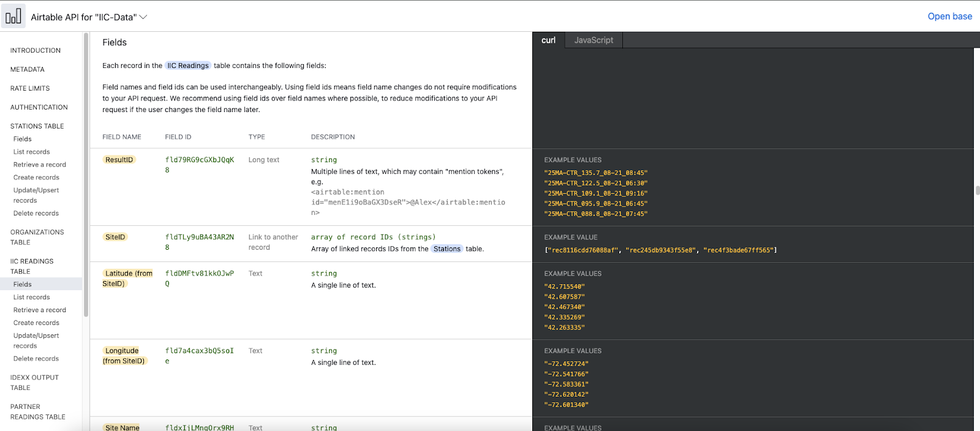
Task: Switch to the curl tab
Action: pyautogui.click(x=548, y=40)
